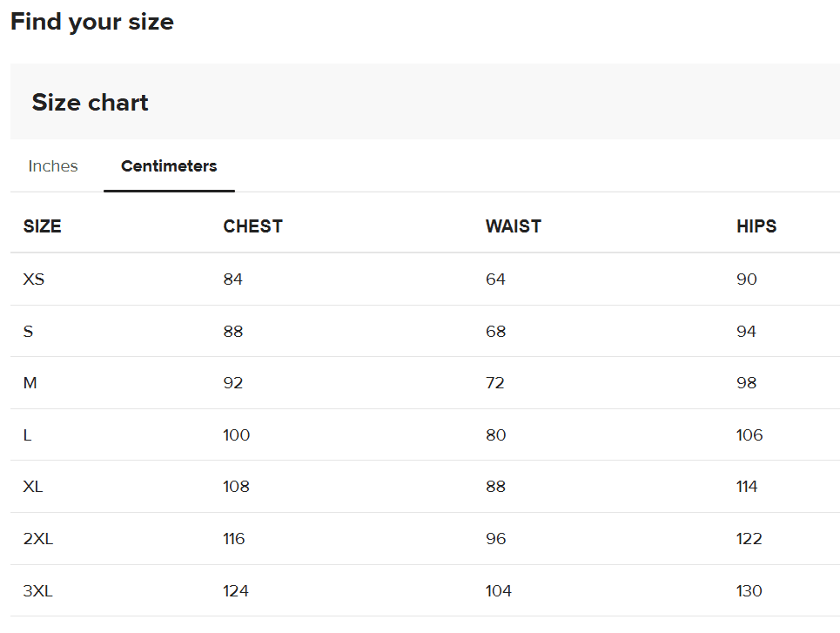Select the Centimeters tab
The height and width of the screenshot is (633, 840).
pos(169,166)
